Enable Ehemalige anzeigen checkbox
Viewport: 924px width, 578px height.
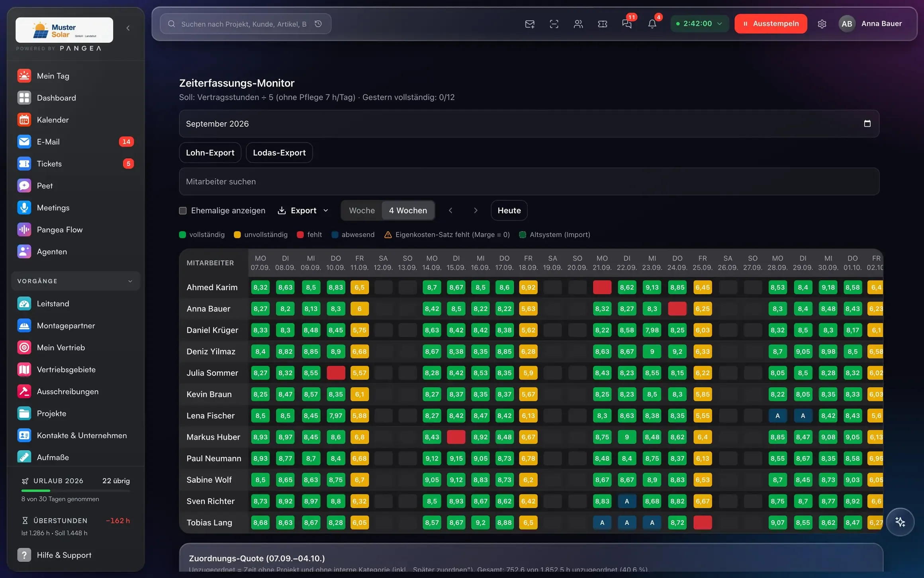coord(183,210)
